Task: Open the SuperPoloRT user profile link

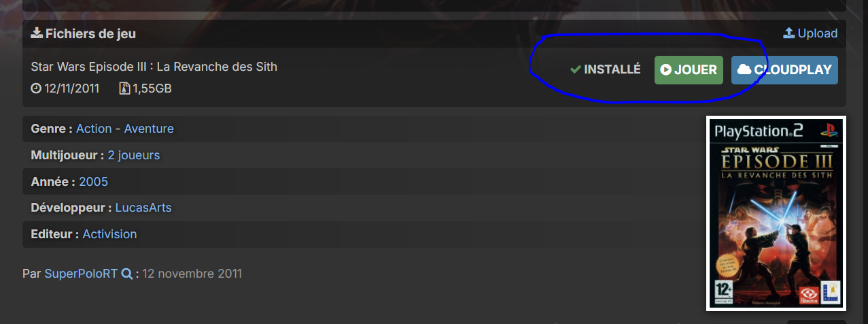Action: (81, 274)
